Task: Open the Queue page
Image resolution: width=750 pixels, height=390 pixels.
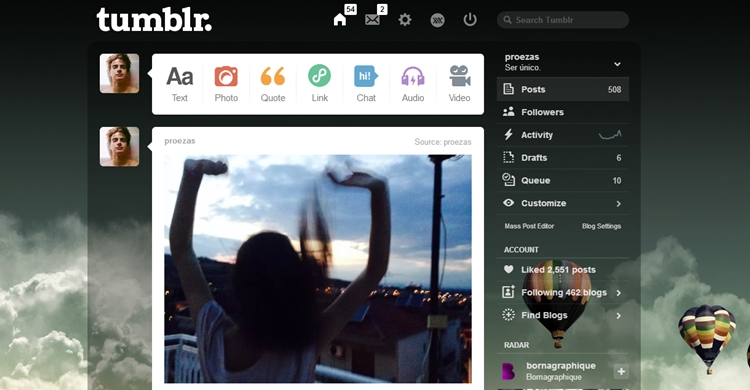Action: point(562,180)
